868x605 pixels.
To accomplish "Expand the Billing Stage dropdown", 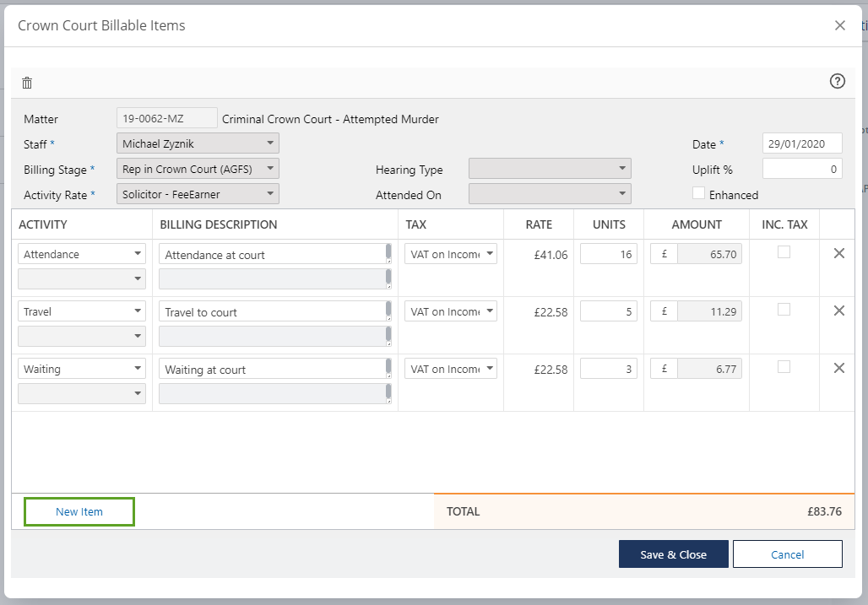I will click(198, 169).
